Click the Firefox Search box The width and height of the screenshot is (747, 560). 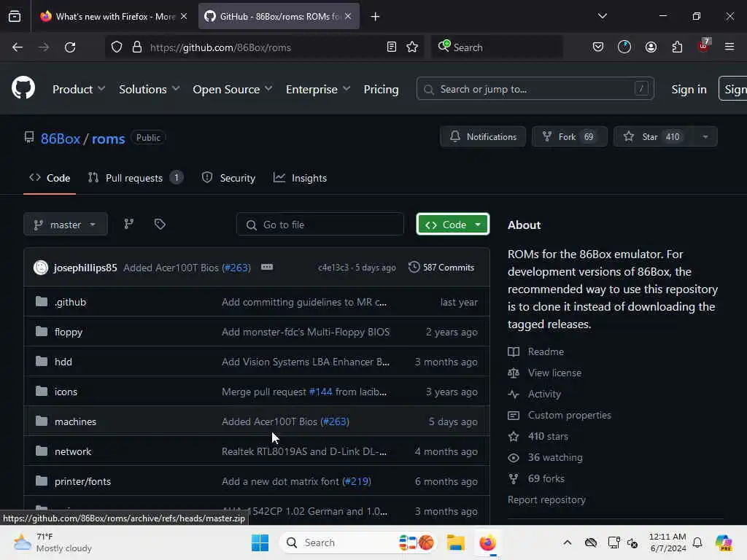497,47
